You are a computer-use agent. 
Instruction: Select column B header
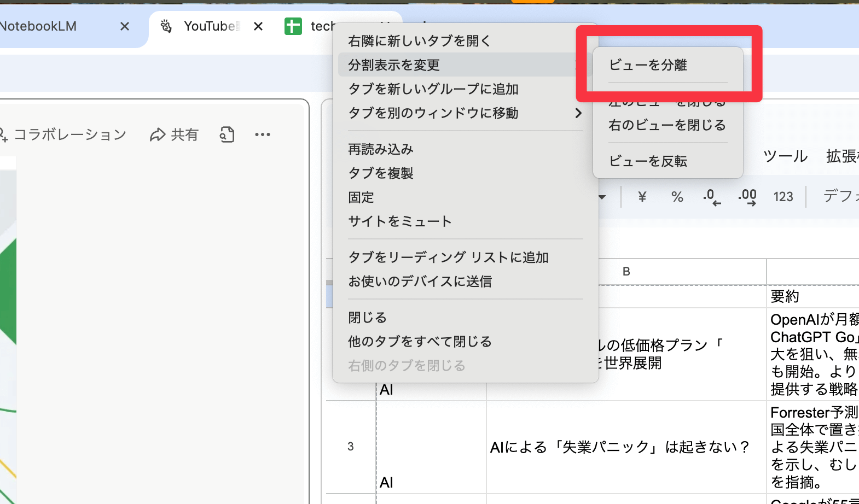click(626, 272)
